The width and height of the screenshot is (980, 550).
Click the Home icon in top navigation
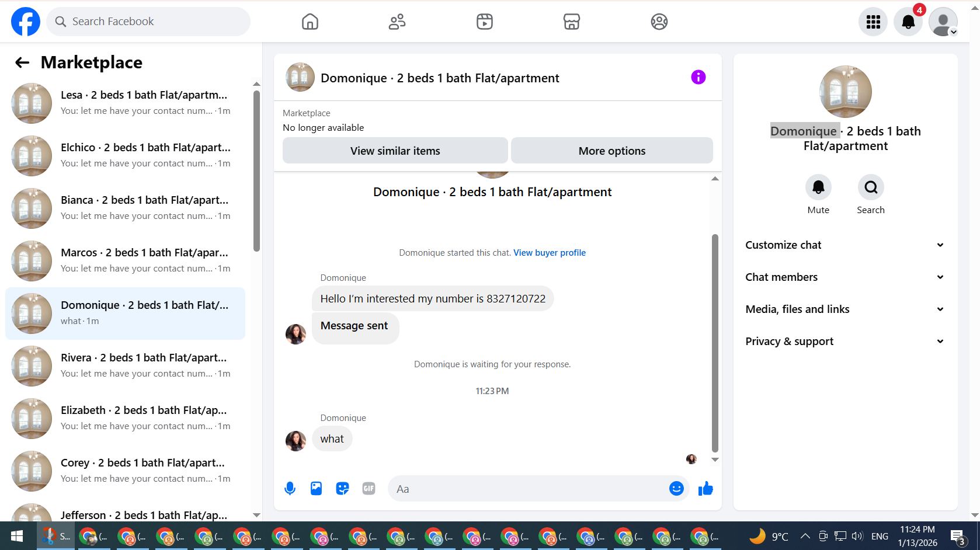click(x=310, y=22)
